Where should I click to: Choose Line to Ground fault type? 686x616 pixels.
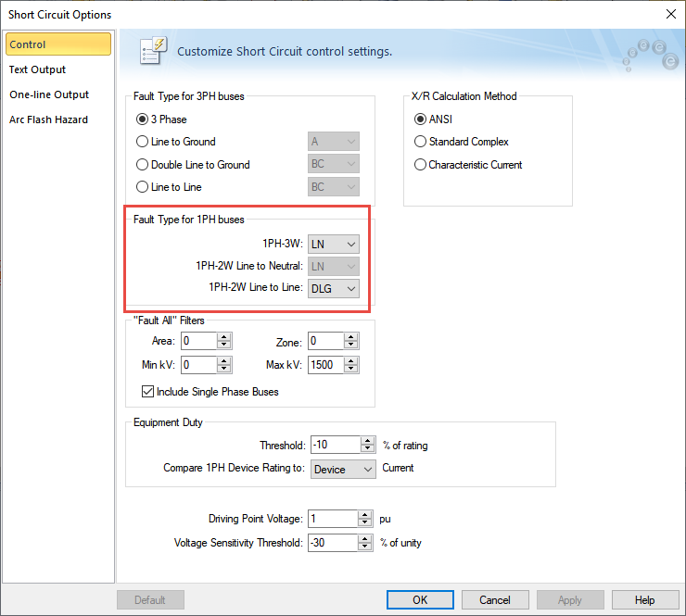click(142, 142)
